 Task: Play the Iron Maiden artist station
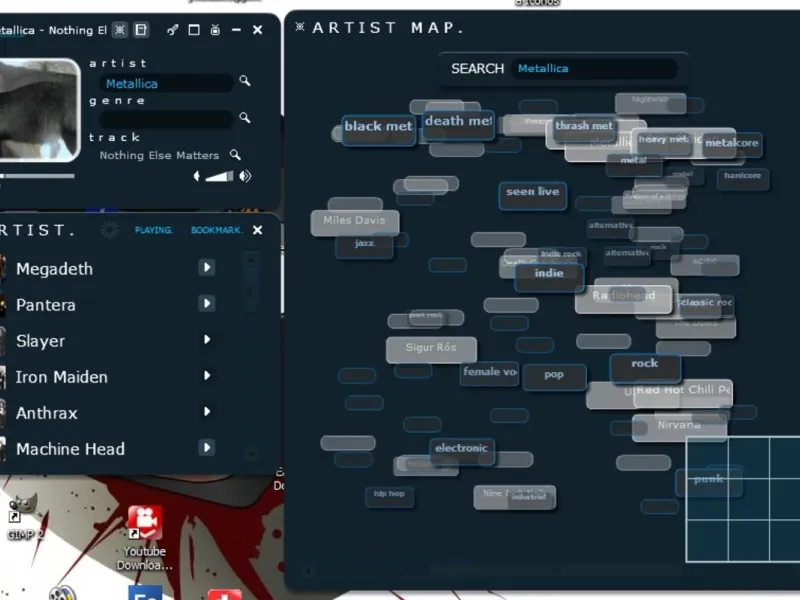(207, 376)
